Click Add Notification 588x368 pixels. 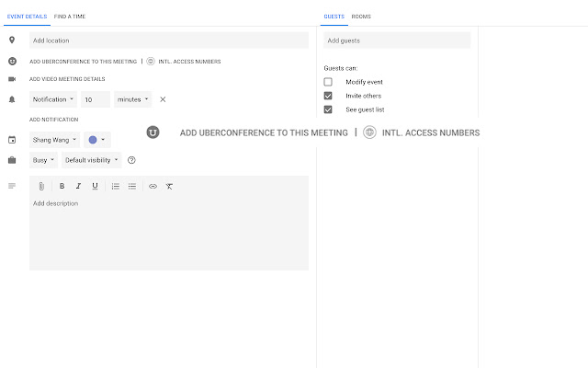[x=53, y=120]
